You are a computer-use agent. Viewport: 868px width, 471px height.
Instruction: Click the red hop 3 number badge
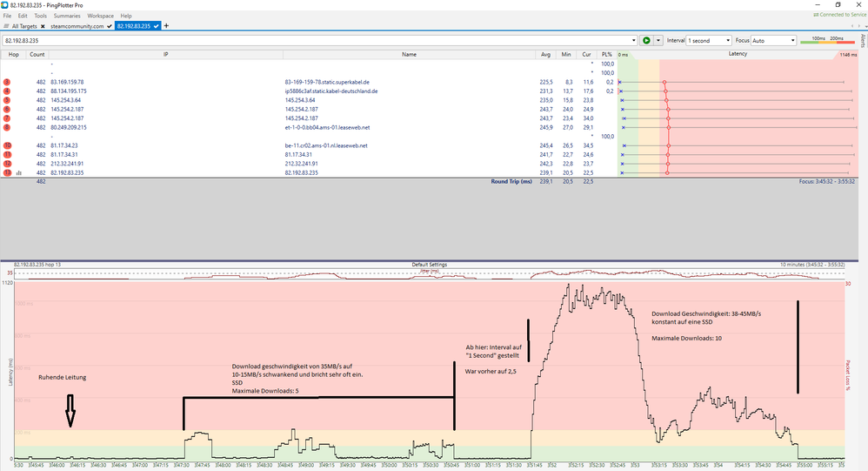[x=7, y=82]
